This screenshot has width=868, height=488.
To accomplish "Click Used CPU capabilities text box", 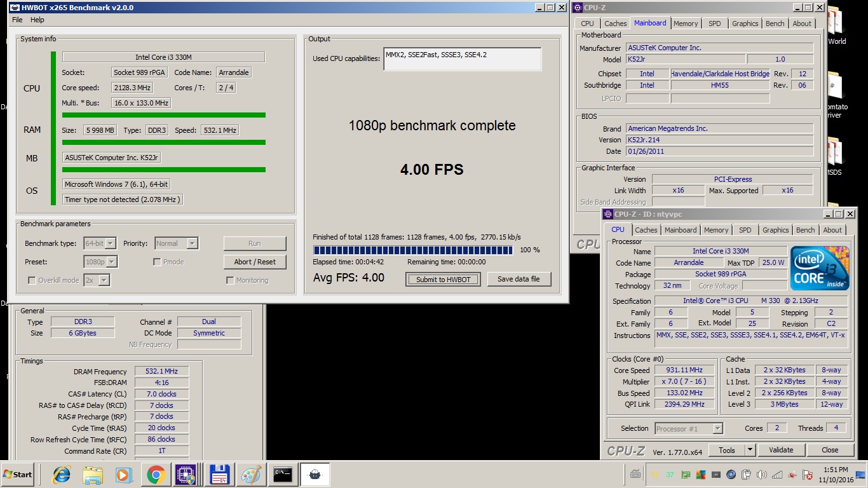I will point(463,58).
